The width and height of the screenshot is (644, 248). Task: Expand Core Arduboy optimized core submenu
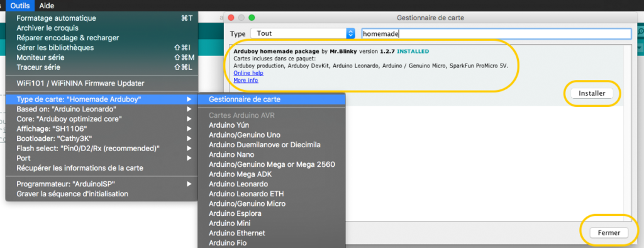point(101,119)
